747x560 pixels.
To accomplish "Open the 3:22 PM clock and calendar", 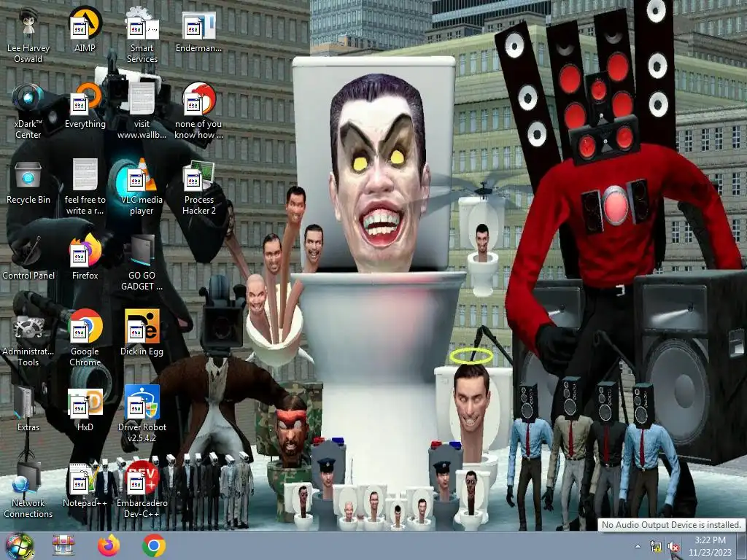I will pos(710,546).
